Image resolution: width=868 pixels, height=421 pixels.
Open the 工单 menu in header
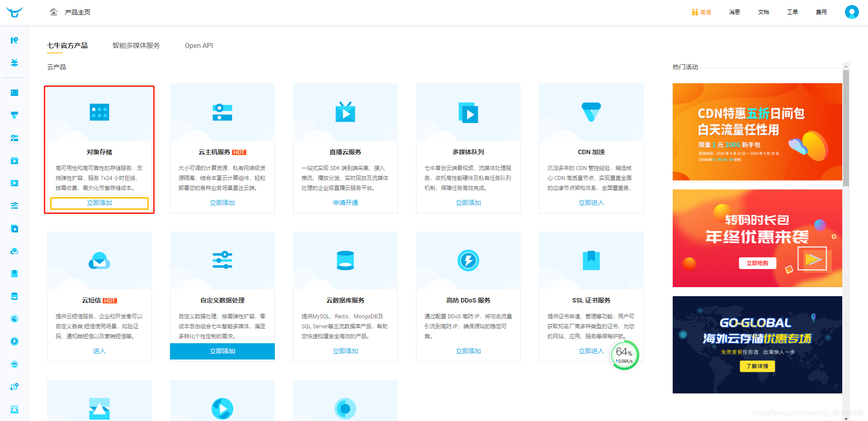pos(793,12)
